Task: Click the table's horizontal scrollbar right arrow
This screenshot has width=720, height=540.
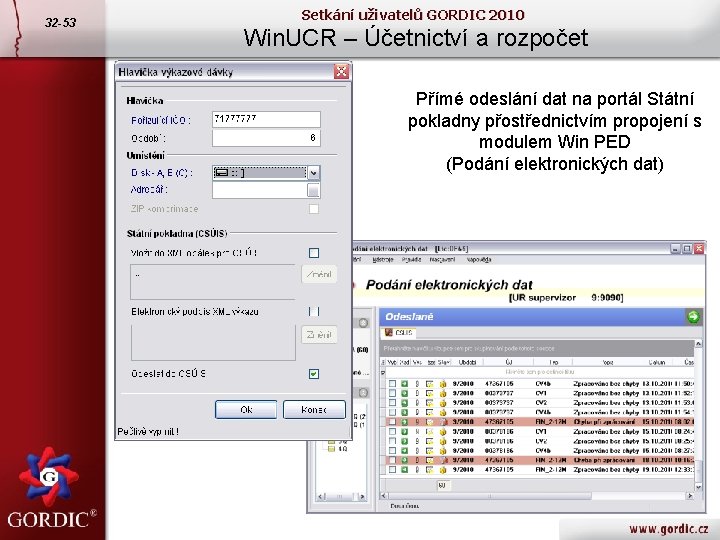Action: point(689,496)
